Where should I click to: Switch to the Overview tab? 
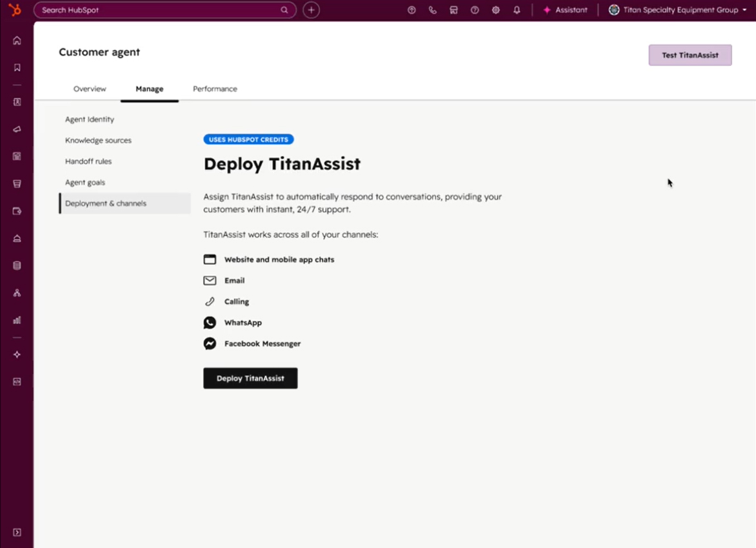90,89
